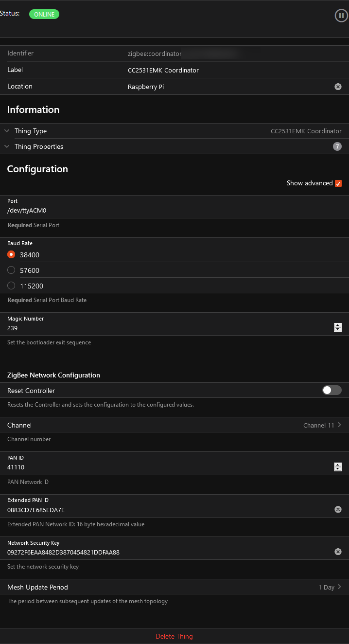Click the Thing Properties count badge
Viewport: 349px width, 644px height.
337,146
